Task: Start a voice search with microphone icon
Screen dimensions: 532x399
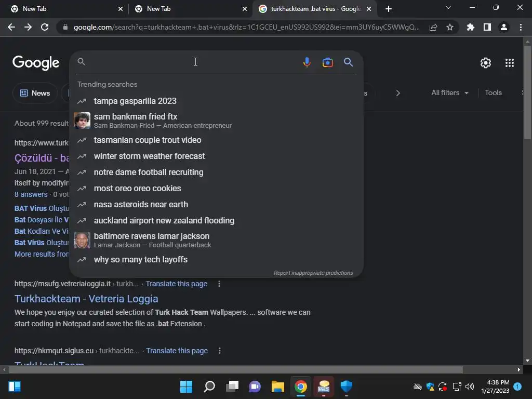Action: (x=307, y=62)
